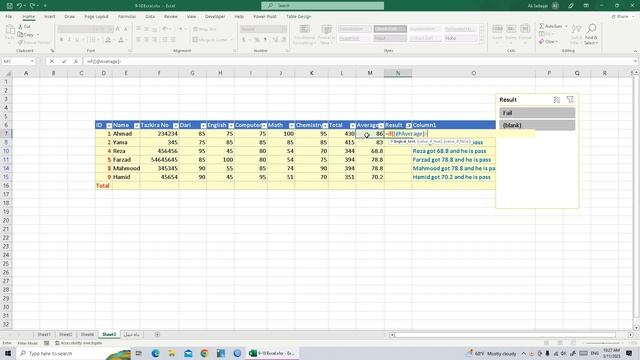Open the Name Box dropdown
This screenshot has height=360, width=640.
tap(32, 61)
